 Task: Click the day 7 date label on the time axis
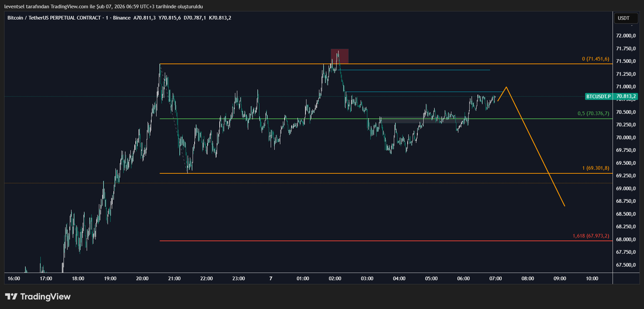[x=271, y=278]
